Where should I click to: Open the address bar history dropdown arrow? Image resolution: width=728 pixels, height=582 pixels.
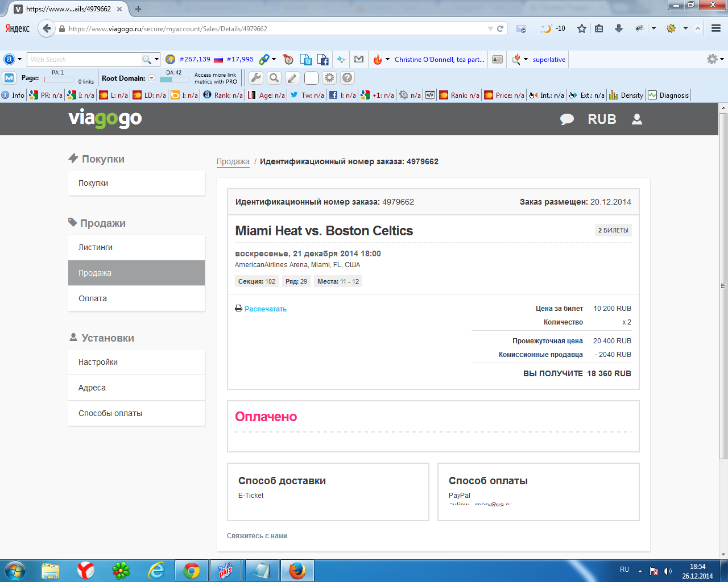point(490,28)
